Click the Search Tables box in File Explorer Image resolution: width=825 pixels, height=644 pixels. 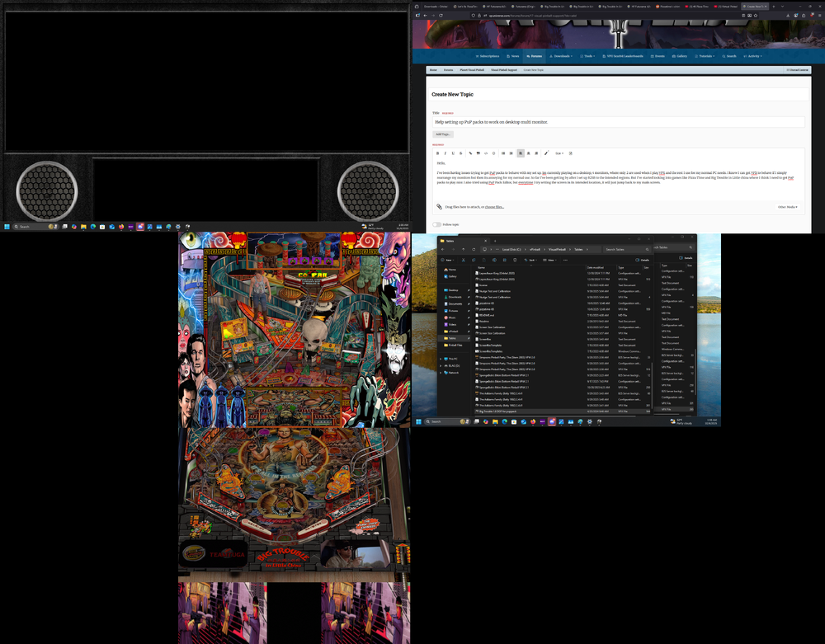tap(626, 249)
